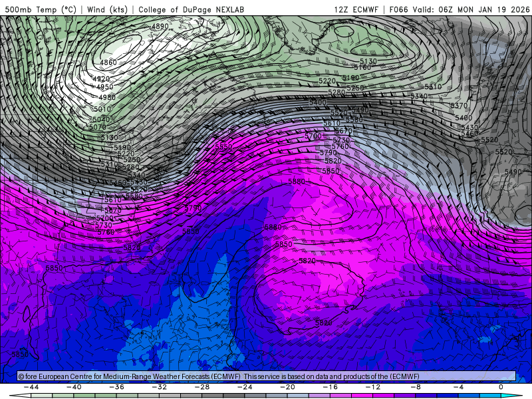Click the 4980 contour label
The width and height of the screenshot is (532, 399).
click(107, 97)
